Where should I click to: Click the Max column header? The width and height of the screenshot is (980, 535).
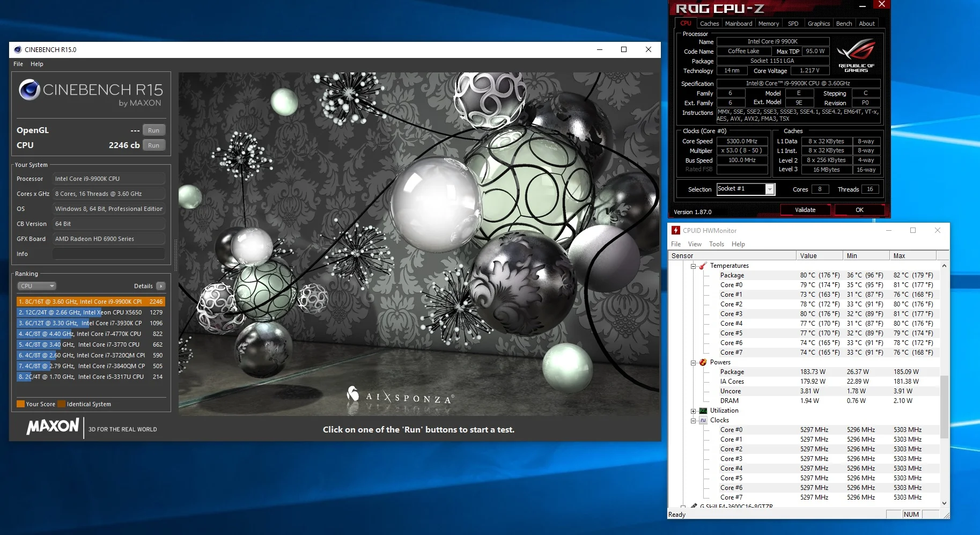point(912,256)
